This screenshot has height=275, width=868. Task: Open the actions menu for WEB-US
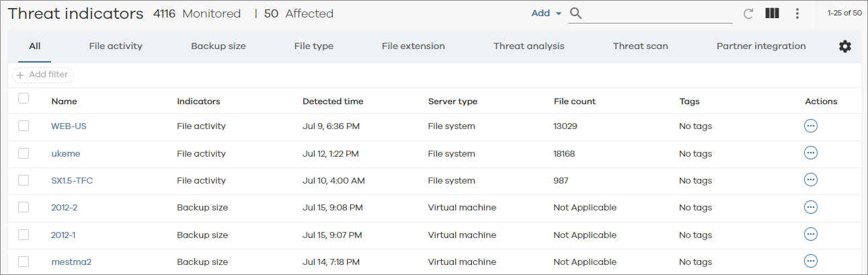click(x=811, y=126)
